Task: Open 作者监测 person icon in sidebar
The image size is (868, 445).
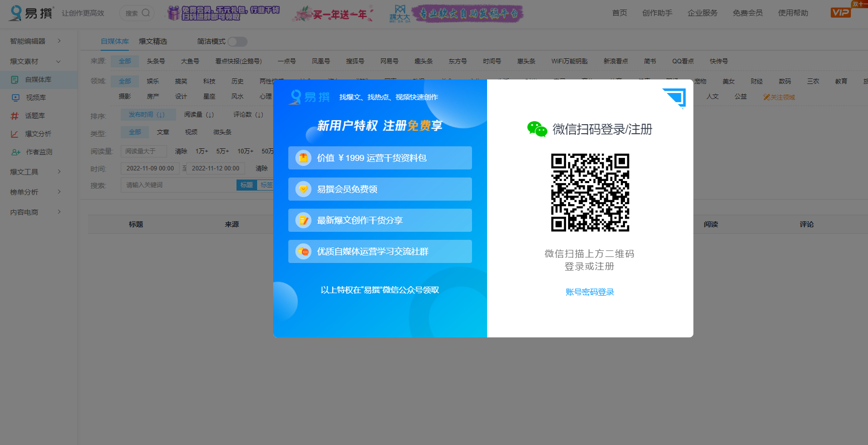Action: point(16,152)
